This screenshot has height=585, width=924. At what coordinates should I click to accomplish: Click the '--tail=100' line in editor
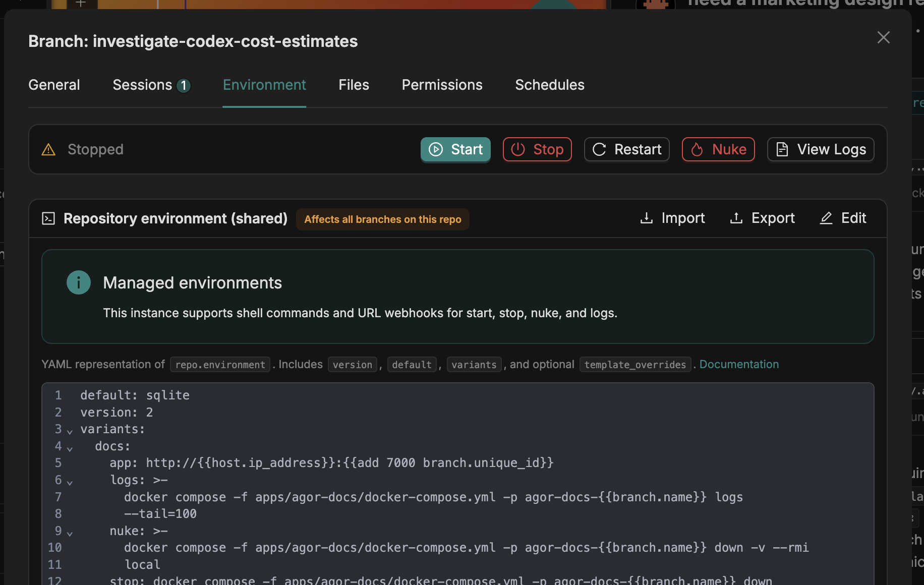(160, 513)
